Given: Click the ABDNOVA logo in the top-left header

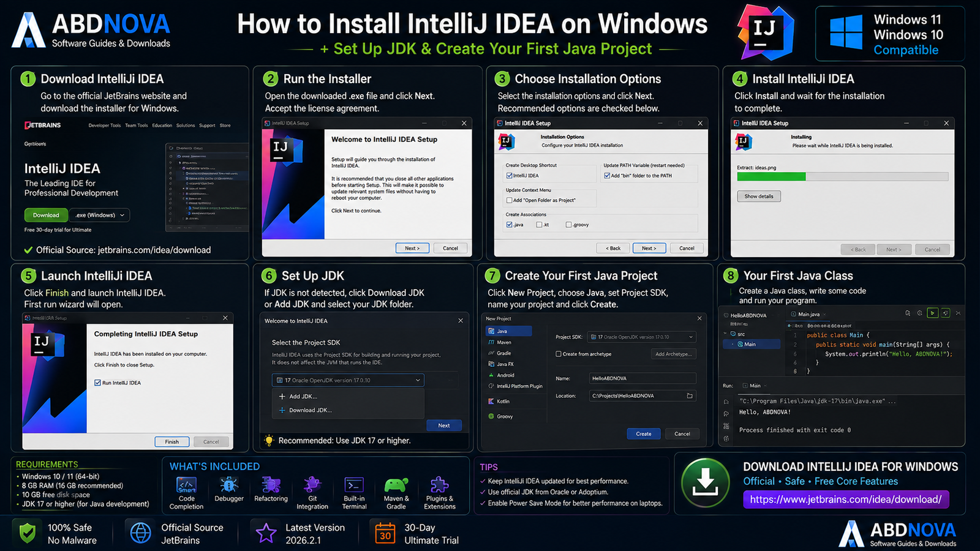Looking at the screenshot, I should [91, 31].
